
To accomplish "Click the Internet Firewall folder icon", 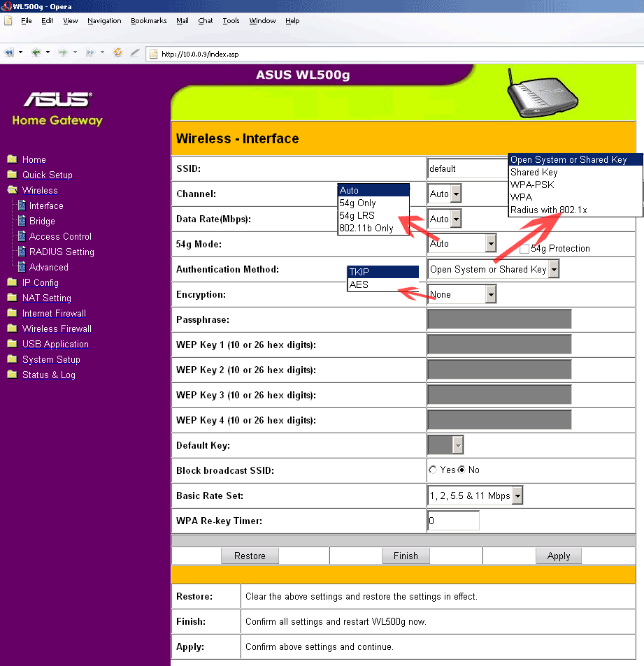I will pyautogui.click(x=13, y=313).
